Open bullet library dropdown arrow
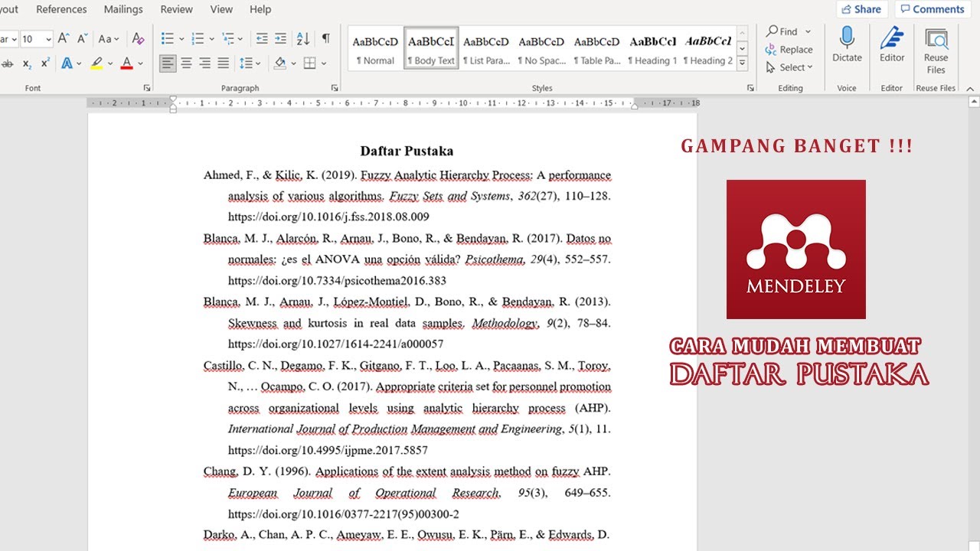This screenshot has height=551, width=980. point(181,38)
